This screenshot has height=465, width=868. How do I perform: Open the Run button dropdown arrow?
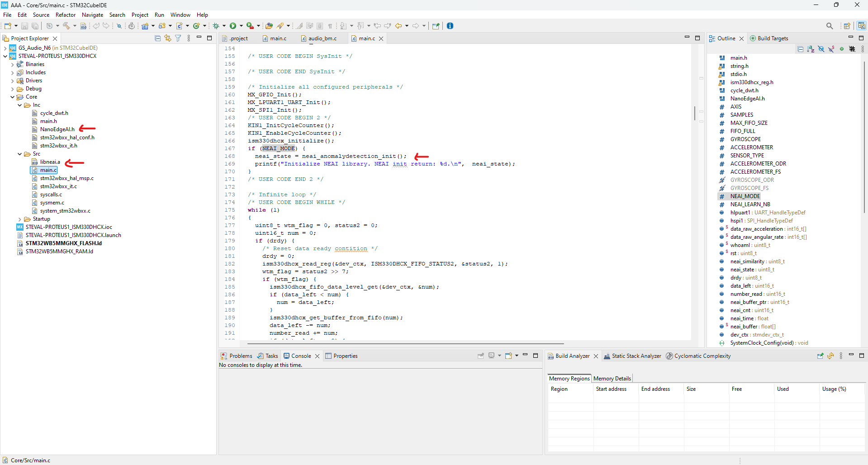(x=241, y=26)
